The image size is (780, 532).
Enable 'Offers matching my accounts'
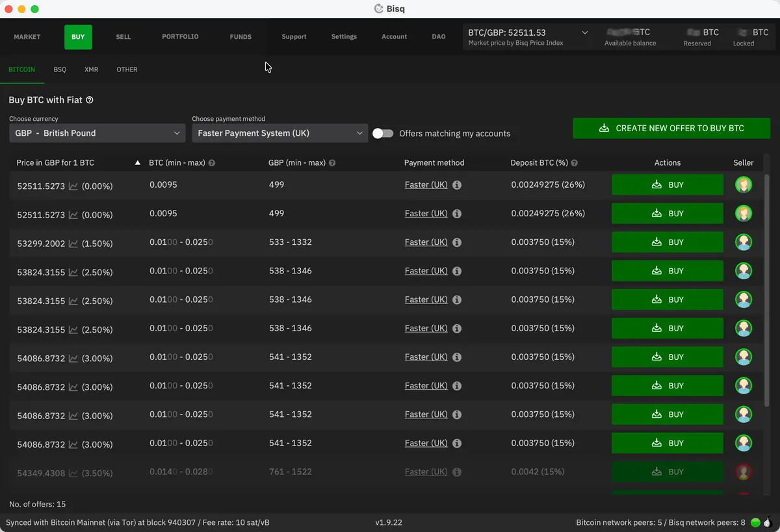tap(383, 133)
